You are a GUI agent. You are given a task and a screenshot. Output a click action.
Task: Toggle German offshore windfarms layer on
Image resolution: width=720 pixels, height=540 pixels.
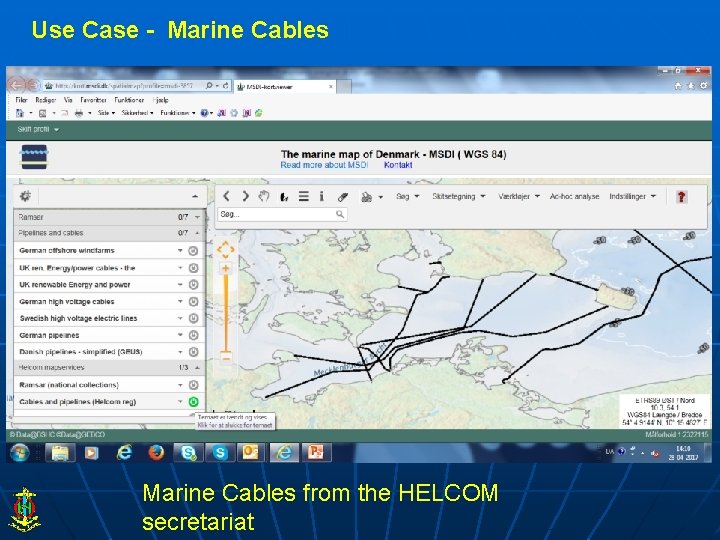coord(193,251)
